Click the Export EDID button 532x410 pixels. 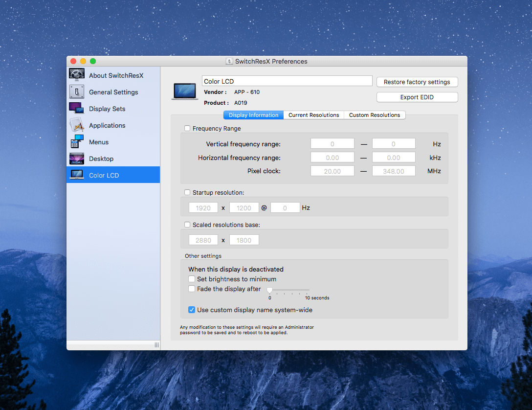pos(417,97)
